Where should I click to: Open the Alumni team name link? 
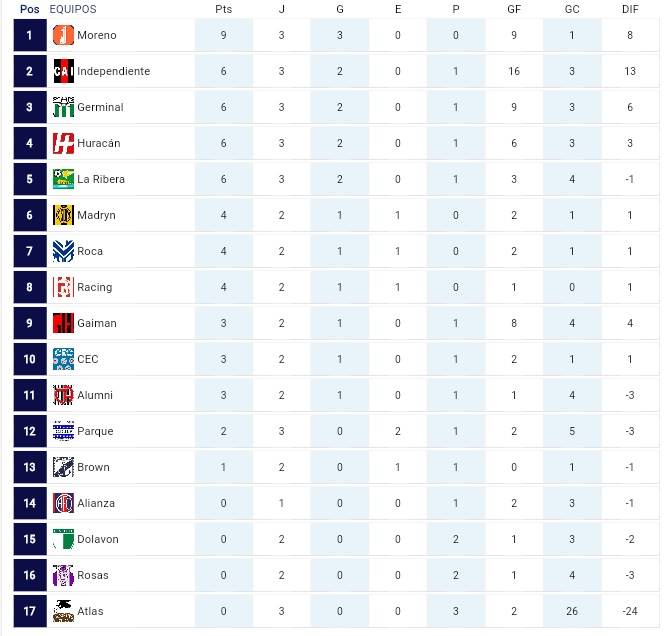[x=95, y=395]
